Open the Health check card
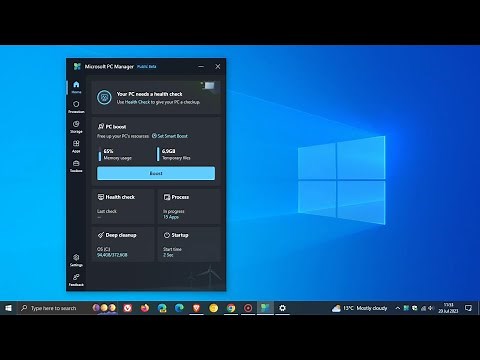480x360 pixels. point(123,207)
